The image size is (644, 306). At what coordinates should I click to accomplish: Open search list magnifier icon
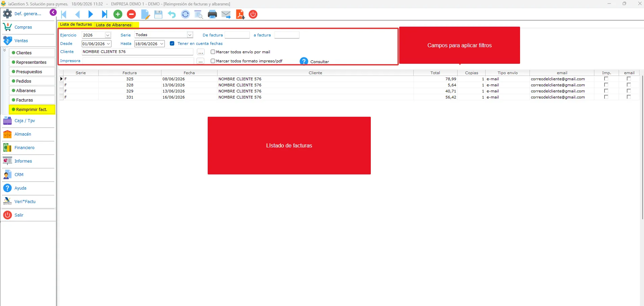199,15
